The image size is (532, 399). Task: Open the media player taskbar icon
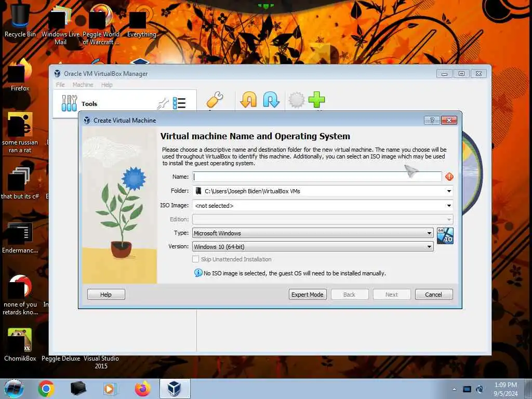pyautogui.click(x=110, y=389)
